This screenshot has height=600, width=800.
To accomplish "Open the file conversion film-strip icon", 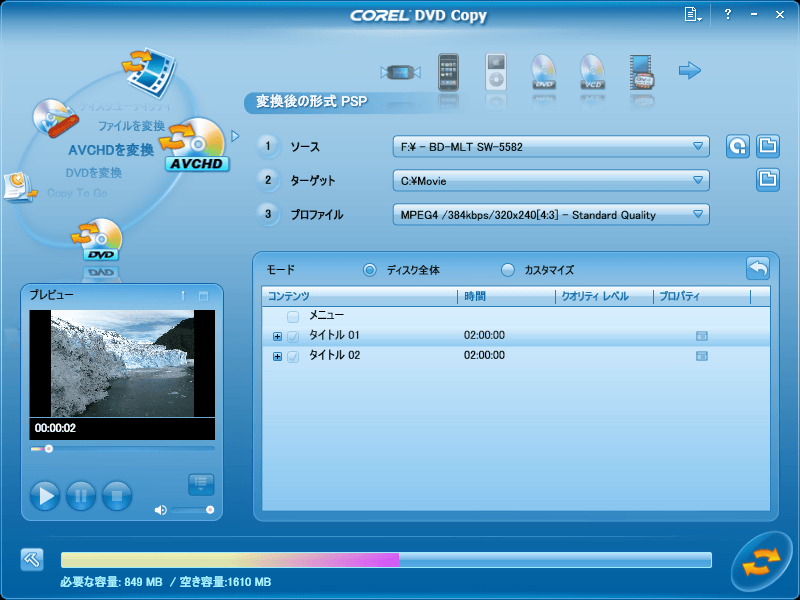I will (x=149, y=72).
